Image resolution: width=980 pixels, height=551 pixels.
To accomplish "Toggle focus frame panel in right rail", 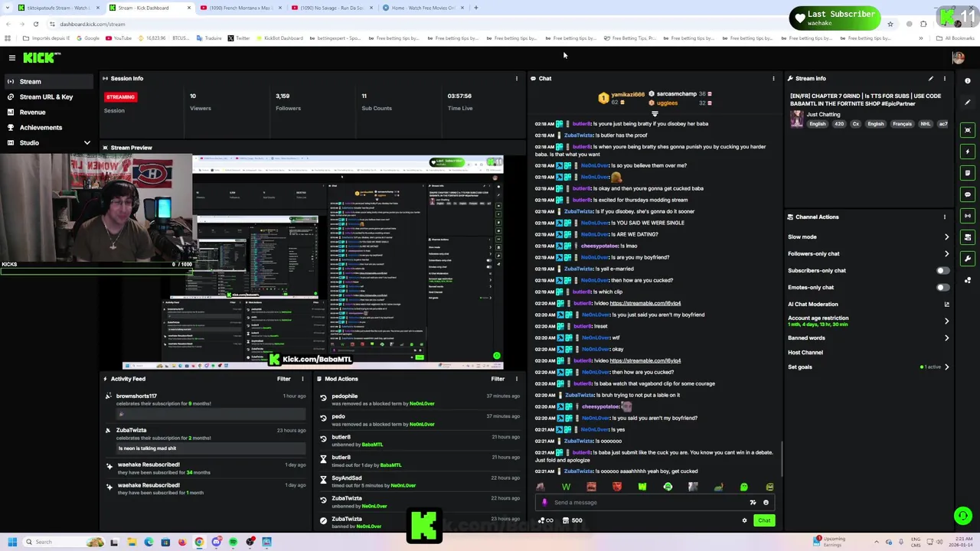I will click(968, 130).
